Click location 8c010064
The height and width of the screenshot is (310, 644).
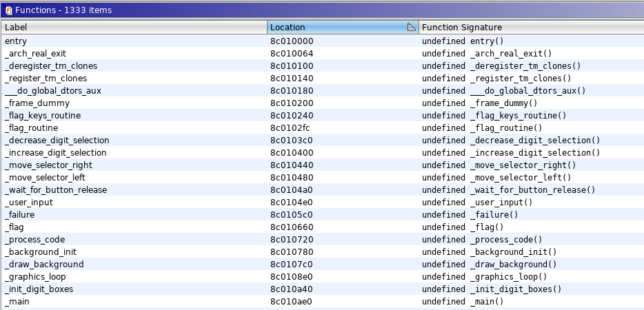point(292,53)
